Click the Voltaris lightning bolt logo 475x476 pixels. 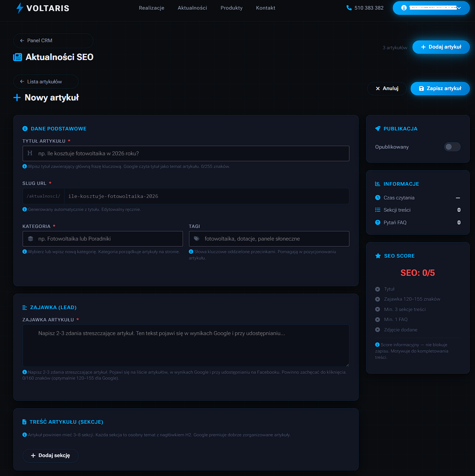click(20, 8)
